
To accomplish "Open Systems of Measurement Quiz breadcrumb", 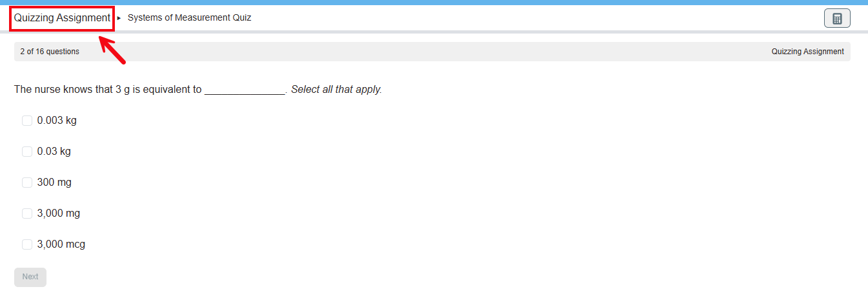I will point(190,18).
